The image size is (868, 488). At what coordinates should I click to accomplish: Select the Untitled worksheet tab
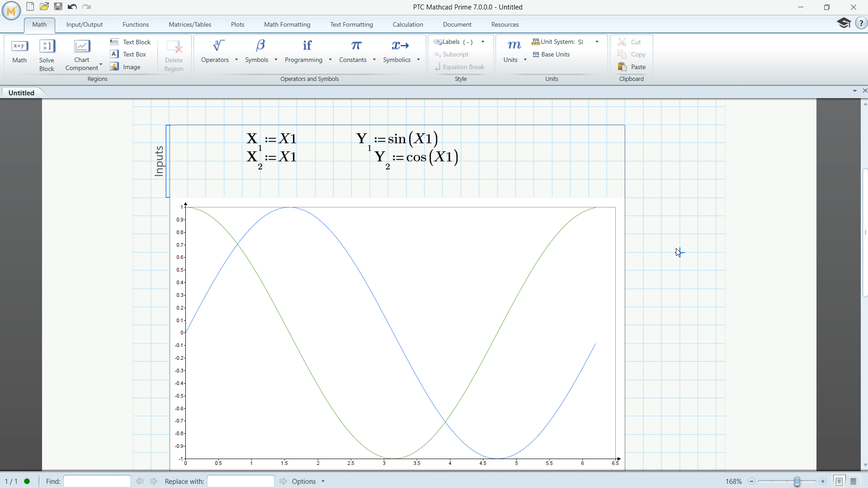tap(21, 93)
